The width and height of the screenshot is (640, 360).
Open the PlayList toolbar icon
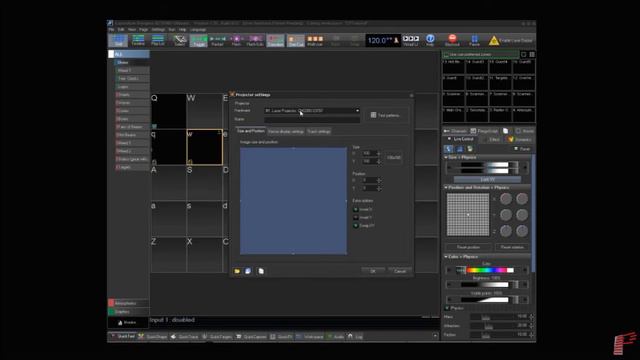[158, 40]
